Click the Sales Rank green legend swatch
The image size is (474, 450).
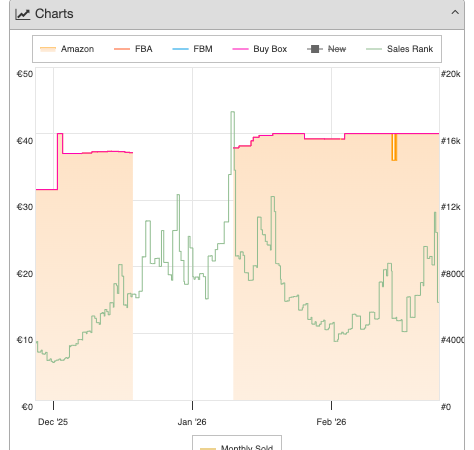tap(374, 49)
